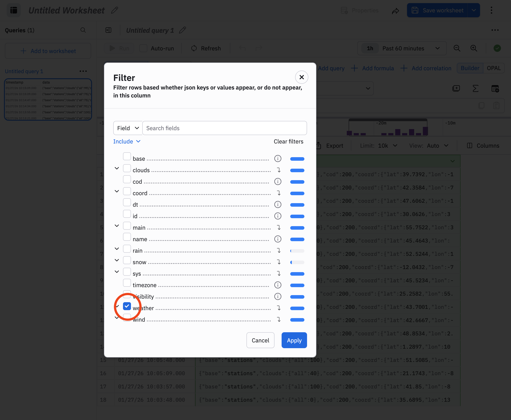Switch to the OPAL tab
This screenshot has width=511, height=420.
tap(494, 68)
